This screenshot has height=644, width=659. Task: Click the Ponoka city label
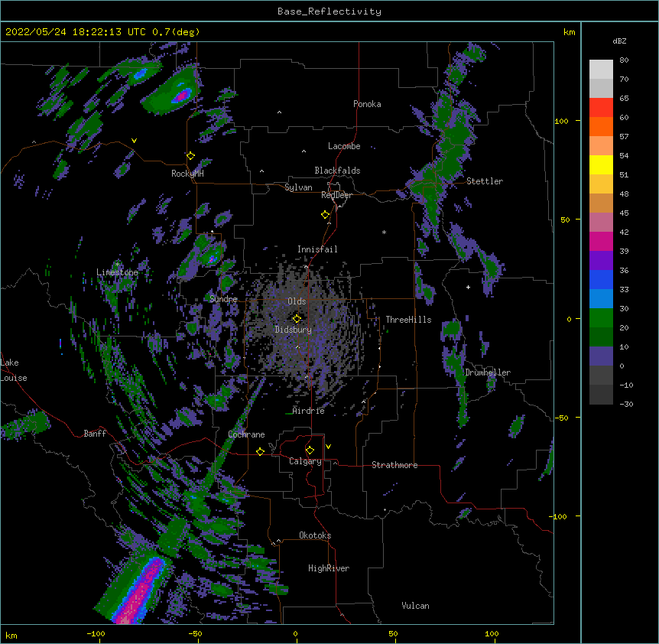[367, 104]
